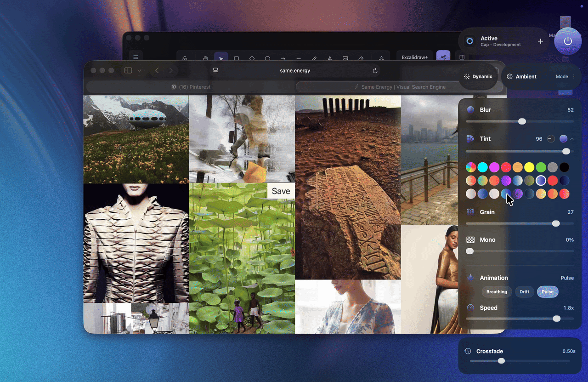This screenshot has height=382, width=588.
Task: Select the Diamond tool in Excalidraw
Action: 252,58
